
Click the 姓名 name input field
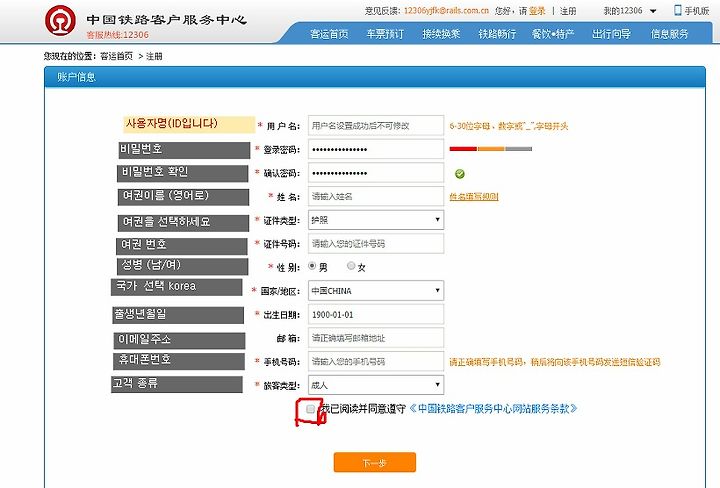[x=376, y=196]
